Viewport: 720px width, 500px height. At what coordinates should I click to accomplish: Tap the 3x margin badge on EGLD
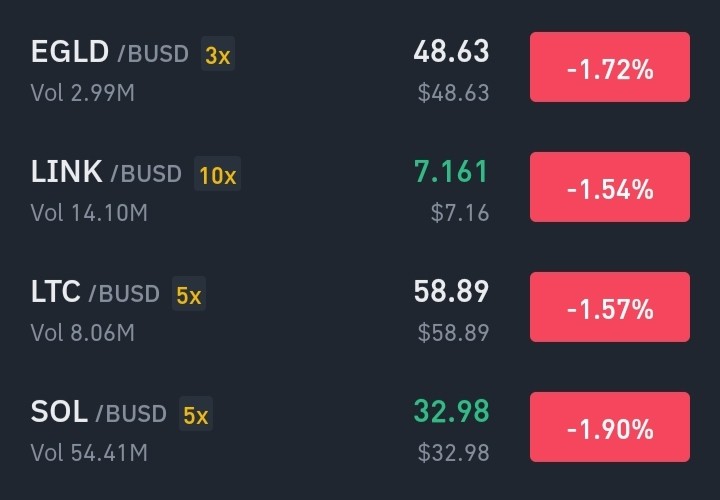pos(218,54)
